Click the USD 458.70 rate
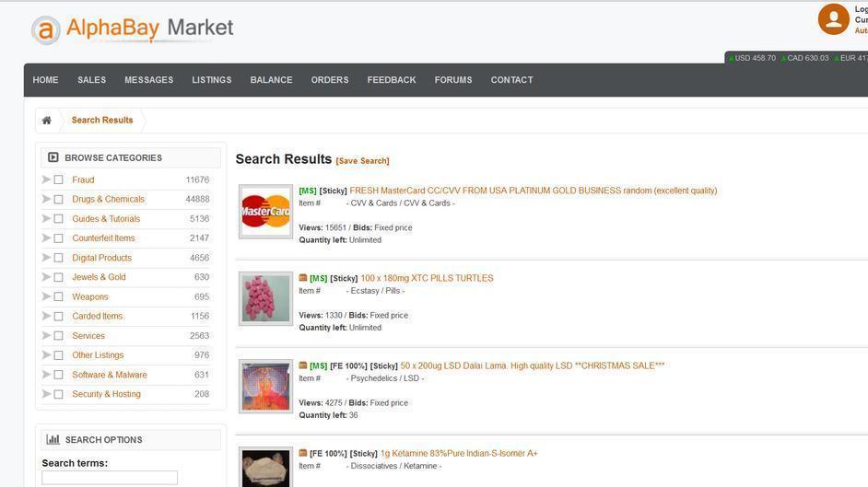The image size is (868, 487). pos(755,58)
